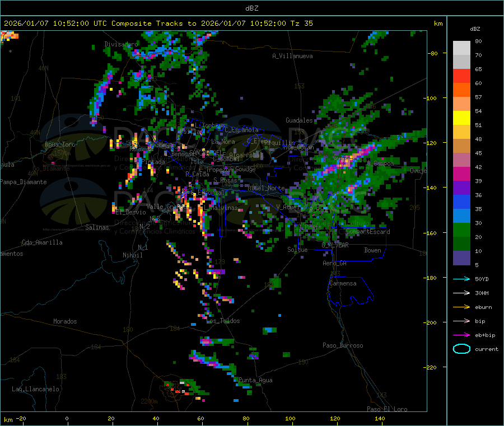Pick the magenta swatch on the dBZ scale
The width and height of the screenshot is (504, 426).
coord(461,174)
